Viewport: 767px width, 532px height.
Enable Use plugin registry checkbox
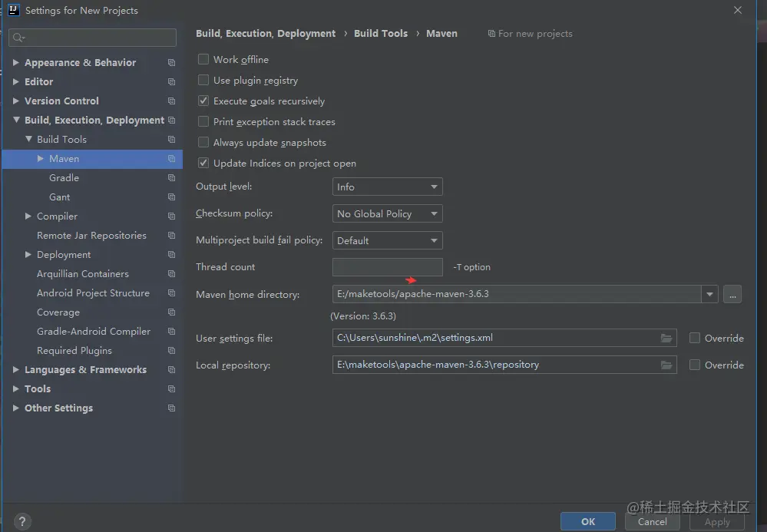(x=203, y=80)
